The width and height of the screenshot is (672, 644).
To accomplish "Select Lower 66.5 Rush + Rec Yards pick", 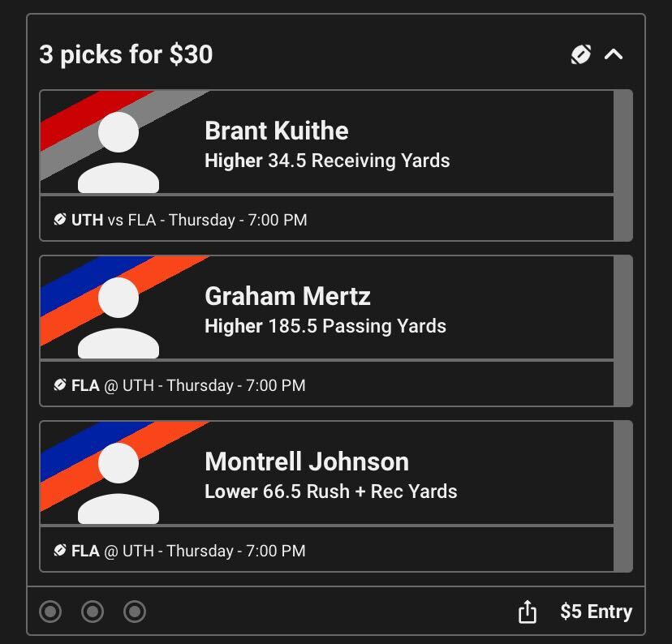I will [x=331, y=492].
